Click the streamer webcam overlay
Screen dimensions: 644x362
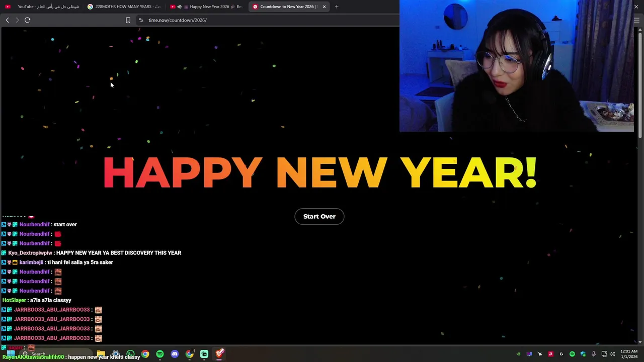click(x=517, y=66)
